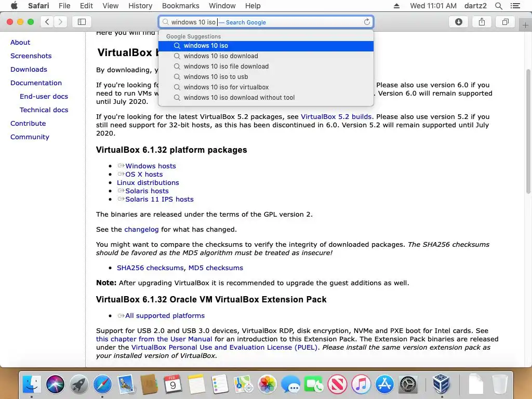Click the OS X hosts link

(144, 175)
